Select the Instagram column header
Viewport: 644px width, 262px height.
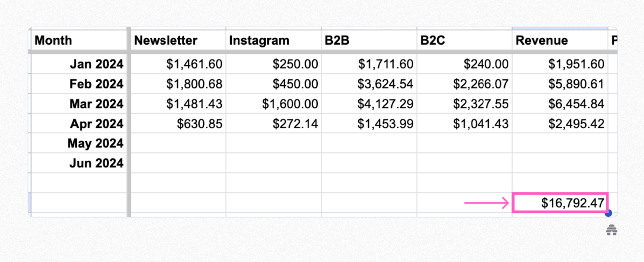point(274,40)
